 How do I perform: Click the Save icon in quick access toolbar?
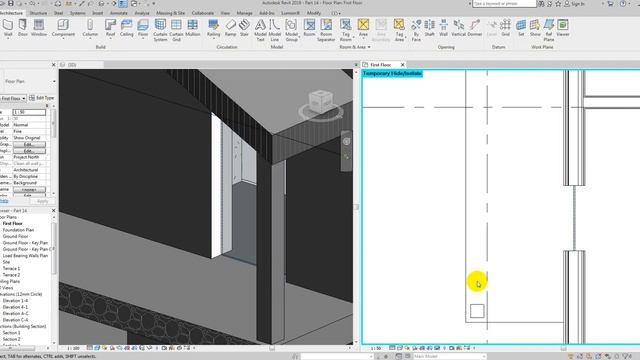[x=11, y=3]
